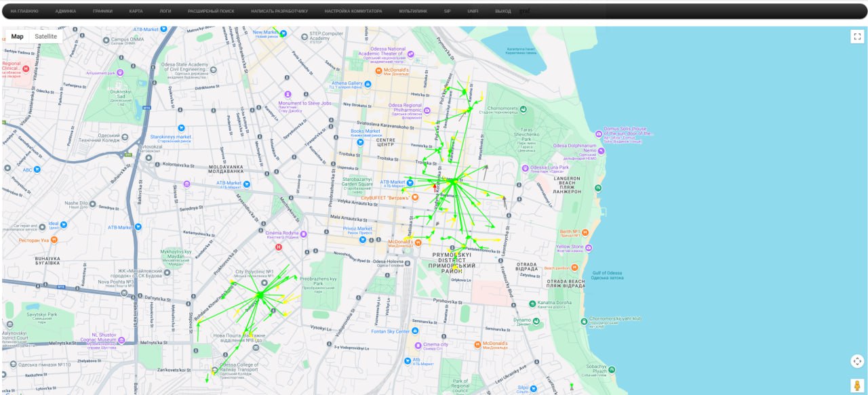Select the КАРТА menu item

coord(136,12)
